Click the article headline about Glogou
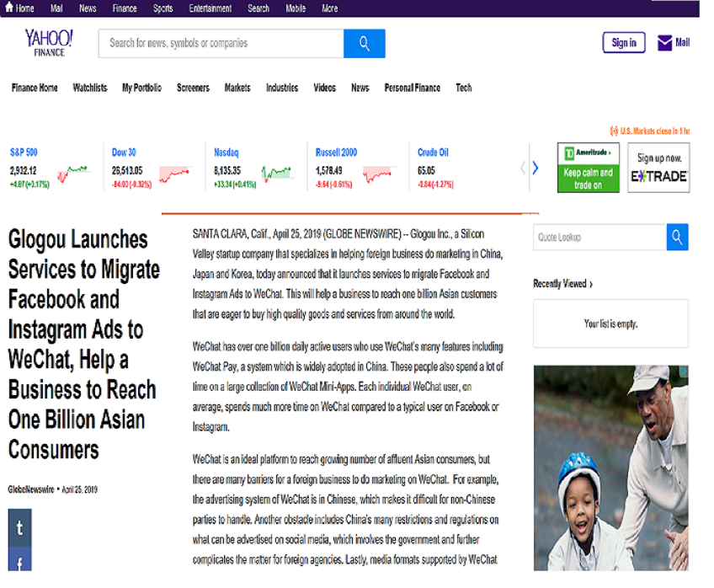The image size is (714, 588). (x=84, y=345)
